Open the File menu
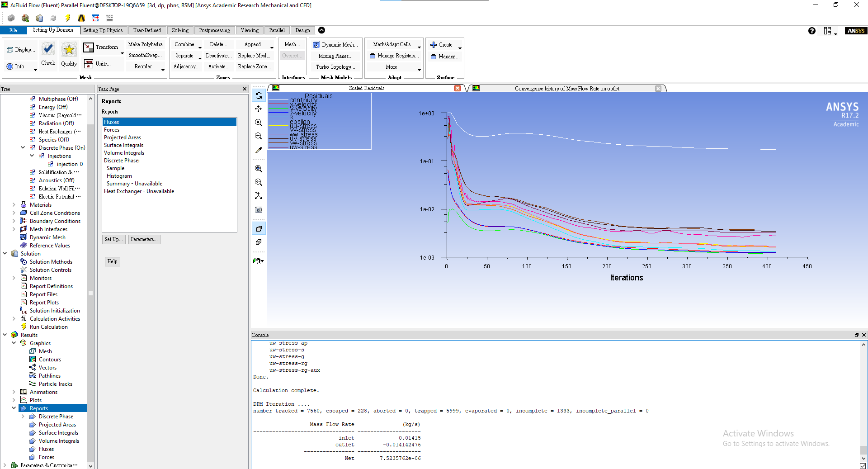The image size is (868, 469). (13, 30)
